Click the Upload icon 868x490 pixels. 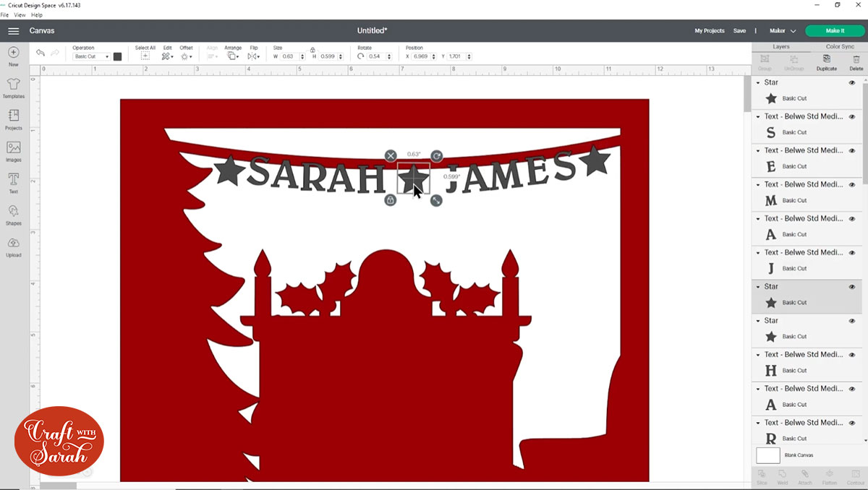coord(13,246)
